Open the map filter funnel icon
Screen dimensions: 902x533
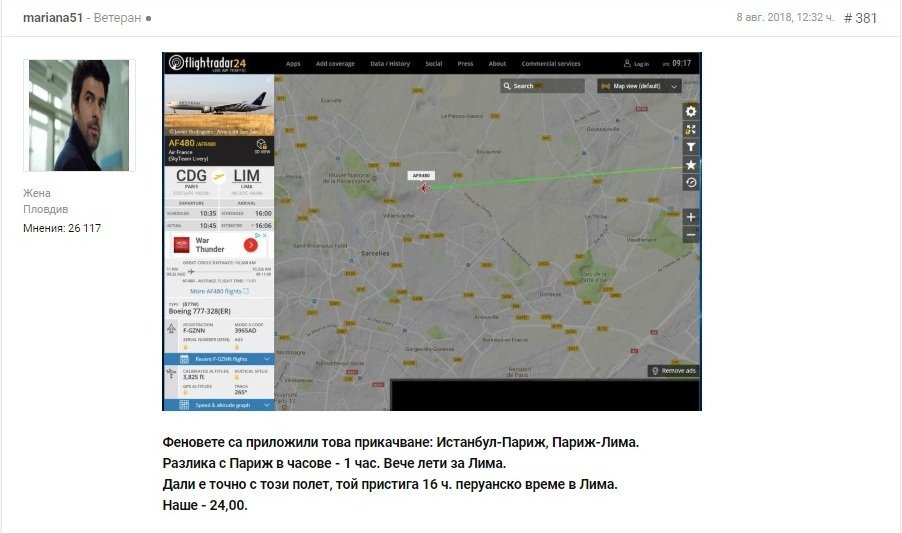(690, 147)
